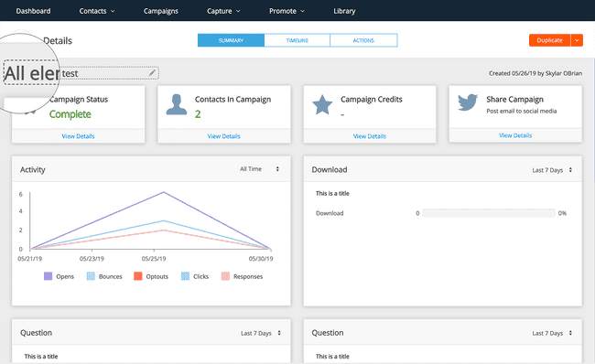Toggle the Clicks legend item

(195, 276)
